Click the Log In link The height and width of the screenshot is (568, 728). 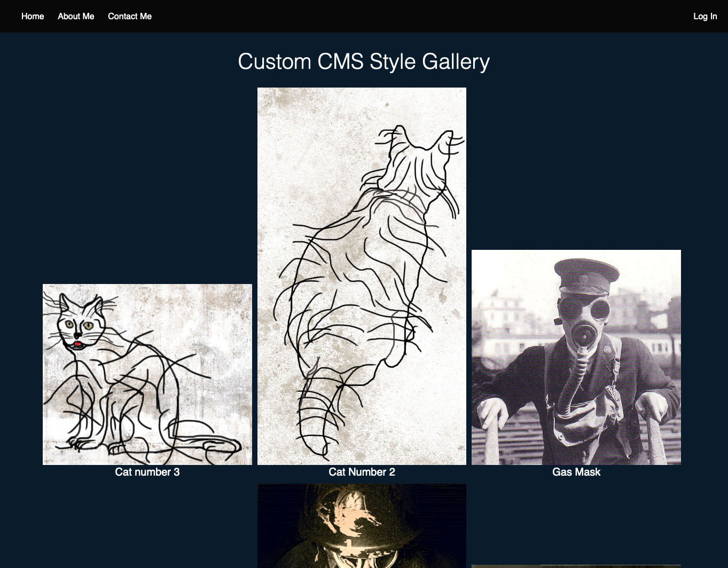click(705, 17)
